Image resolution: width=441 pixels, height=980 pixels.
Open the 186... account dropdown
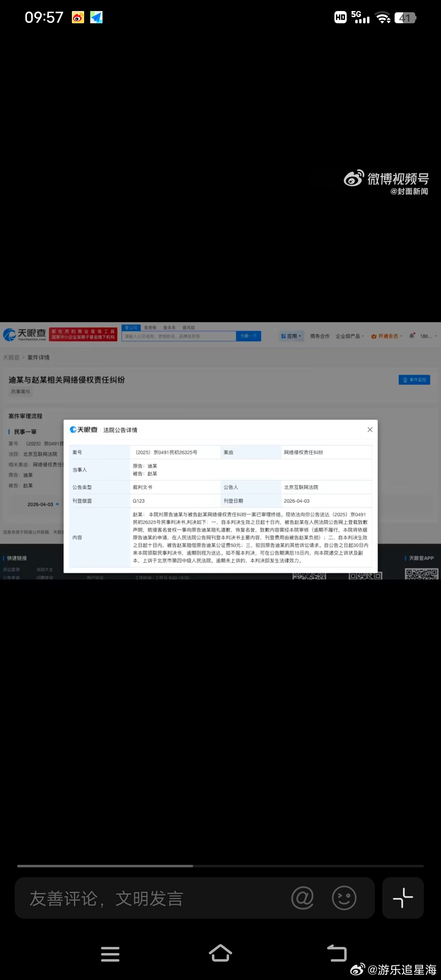coord(429,336)
